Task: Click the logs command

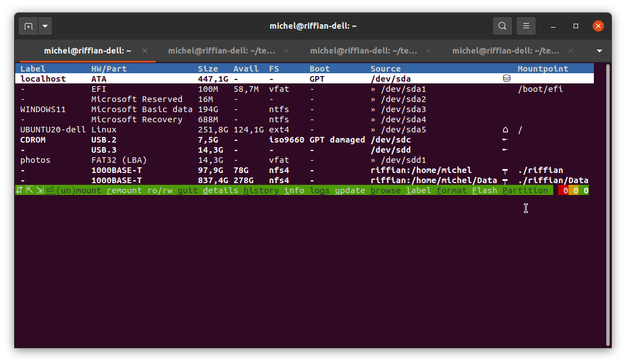Action: click(x=320, y=190)
